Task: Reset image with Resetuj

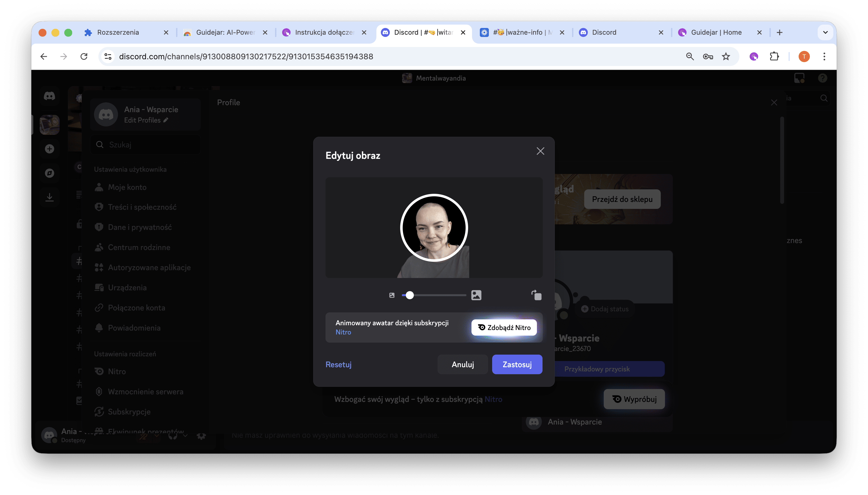Action: point(338,364)
